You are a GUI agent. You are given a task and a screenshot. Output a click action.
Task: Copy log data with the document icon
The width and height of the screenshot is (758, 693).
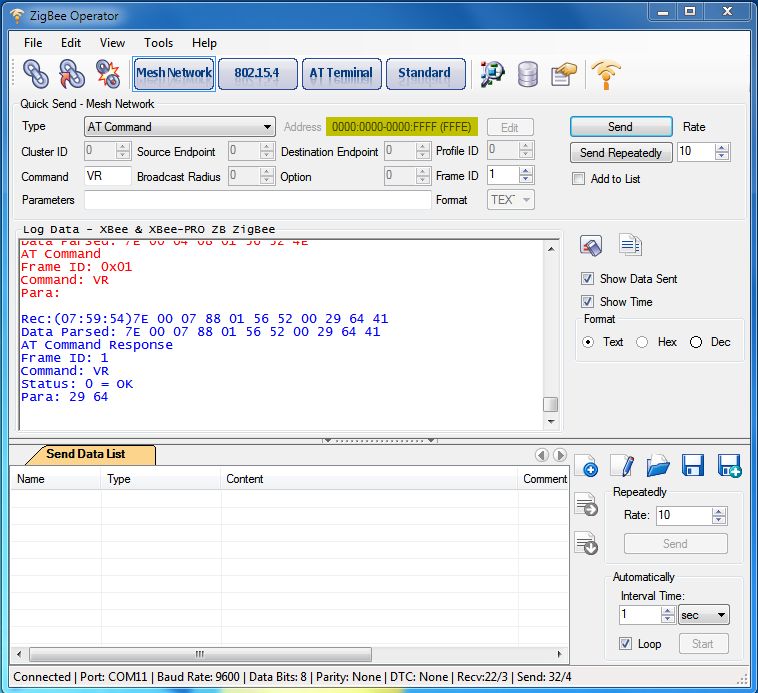[630, 245]
